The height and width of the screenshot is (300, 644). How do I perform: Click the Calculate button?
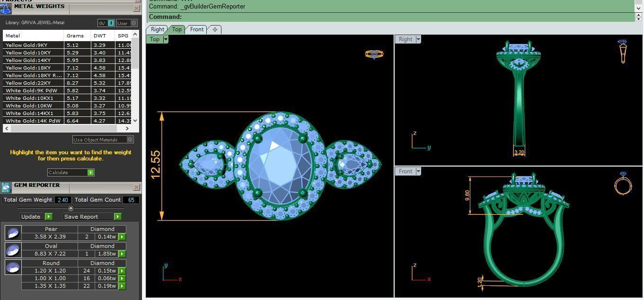71,172
